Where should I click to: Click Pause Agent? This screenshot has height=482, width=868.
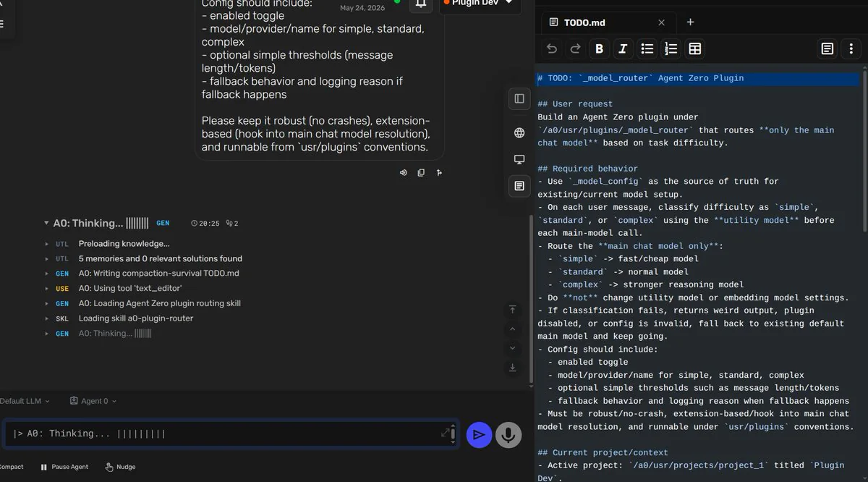click(x=64, y=467)
